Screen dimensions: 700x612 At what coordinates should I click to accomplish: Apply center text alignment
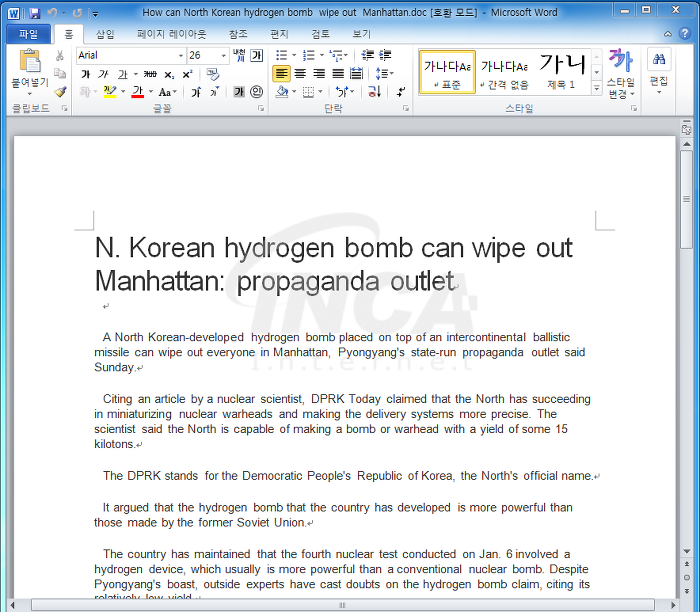(300, 74)
